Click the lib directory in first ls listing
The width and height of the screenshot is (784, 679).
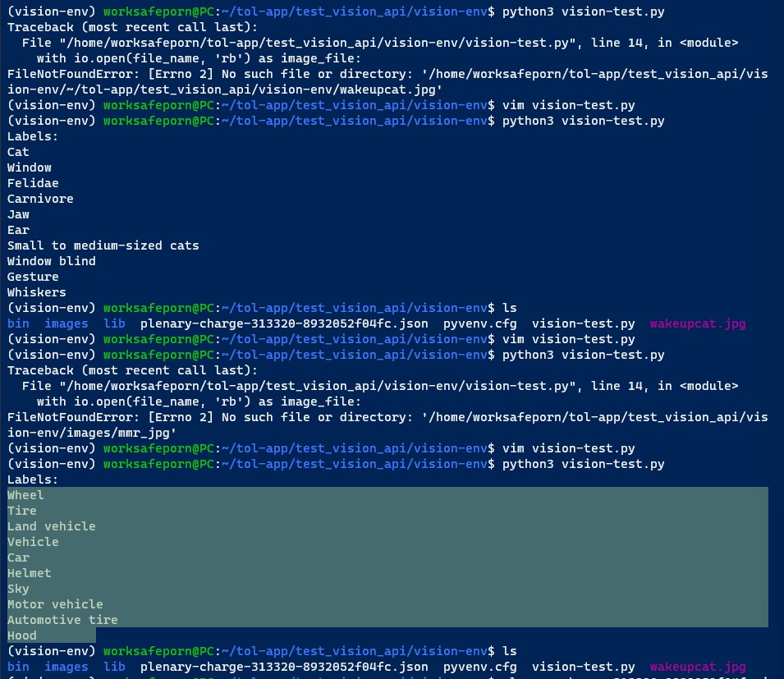click(x=114, y=324)
